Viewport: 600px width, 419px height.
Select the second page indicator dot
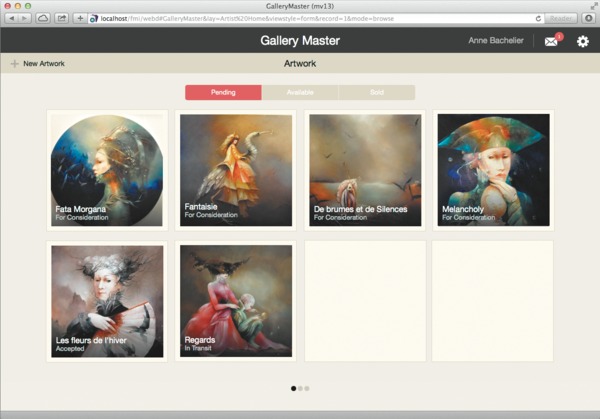300,388
